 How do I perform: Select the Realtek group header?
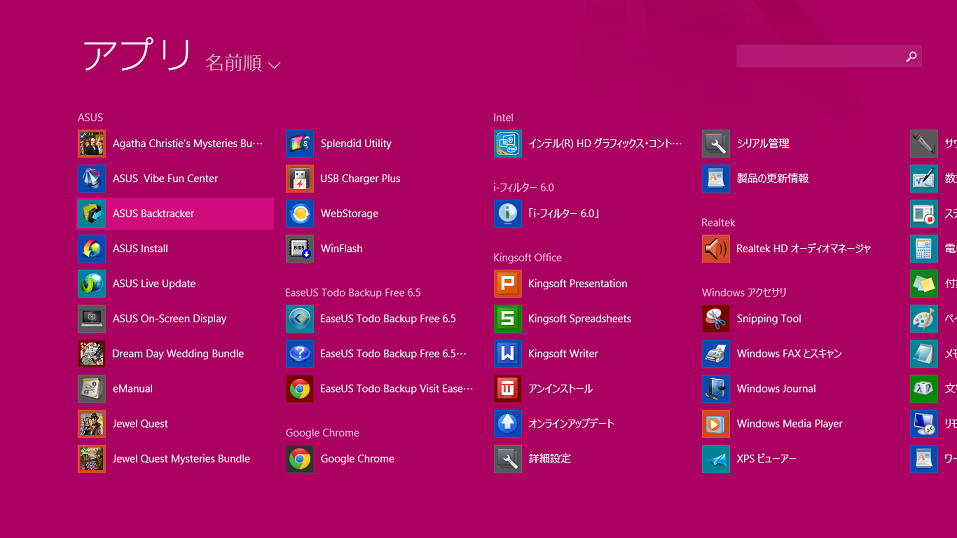tap(718, 223)
